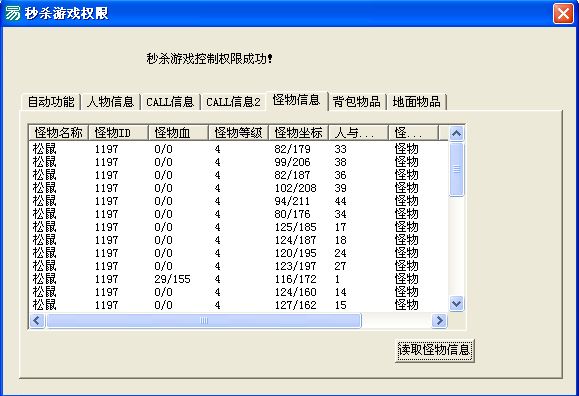
Task: Sort by 怪物ID column header
Action: (119, 133)
